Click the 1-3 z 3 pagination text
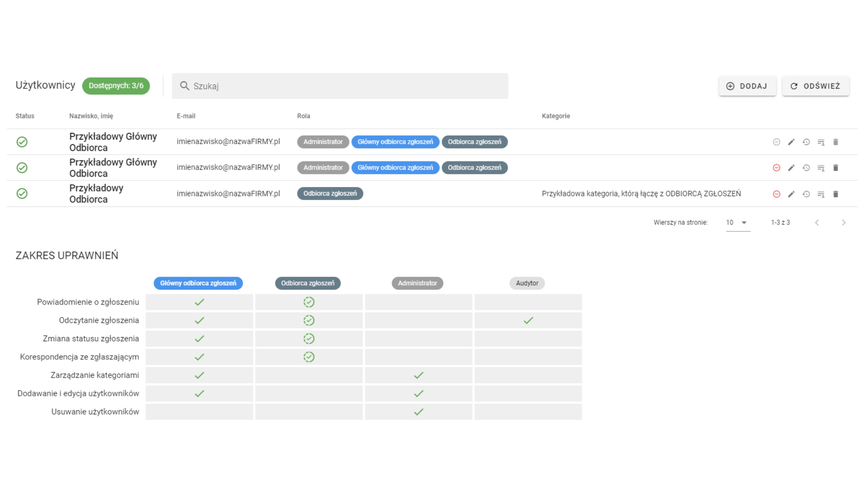This screenshot has width=868, height=488. click(780, 222)
